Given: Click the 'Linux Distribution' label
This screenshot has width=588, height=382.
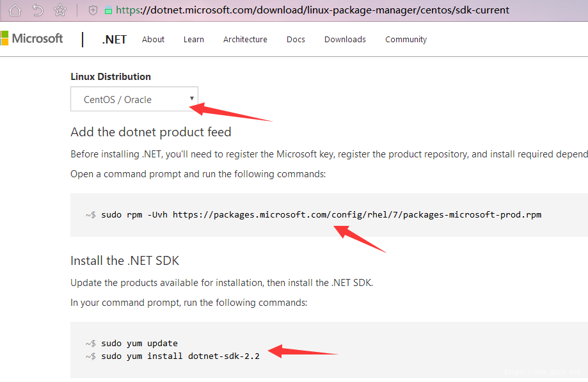Looking at the screenshot, I should 111,77.
